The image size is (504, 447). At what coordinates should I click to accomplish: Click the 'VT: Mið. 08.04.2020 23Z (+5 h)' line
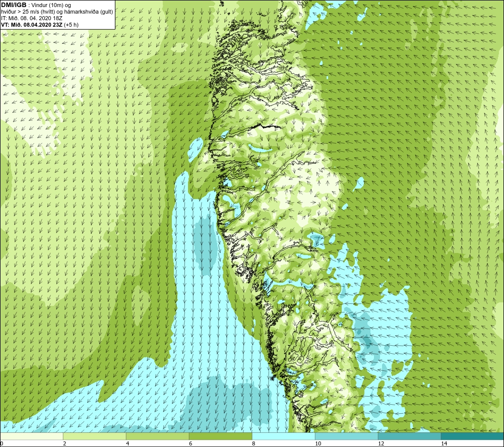tap(39, 25)
